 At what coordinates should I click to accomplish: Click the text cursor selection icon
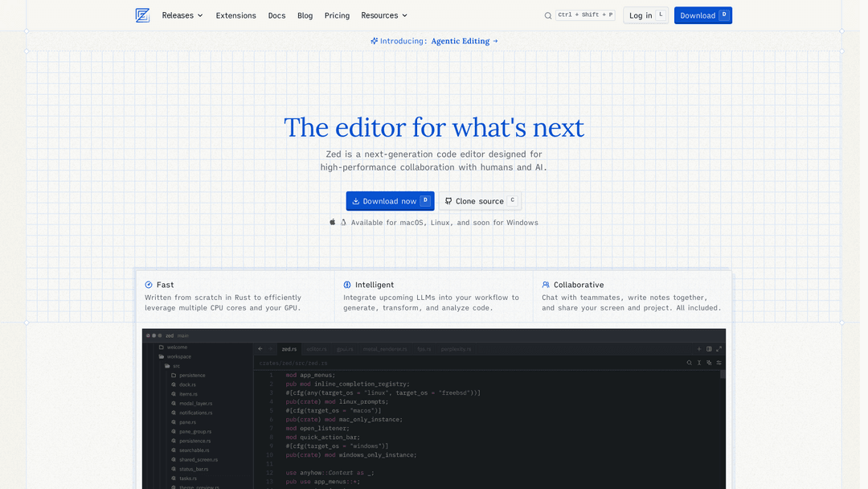699,363
